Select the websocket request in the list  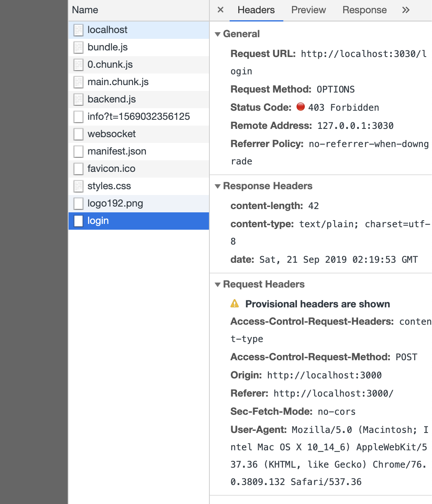112,134
